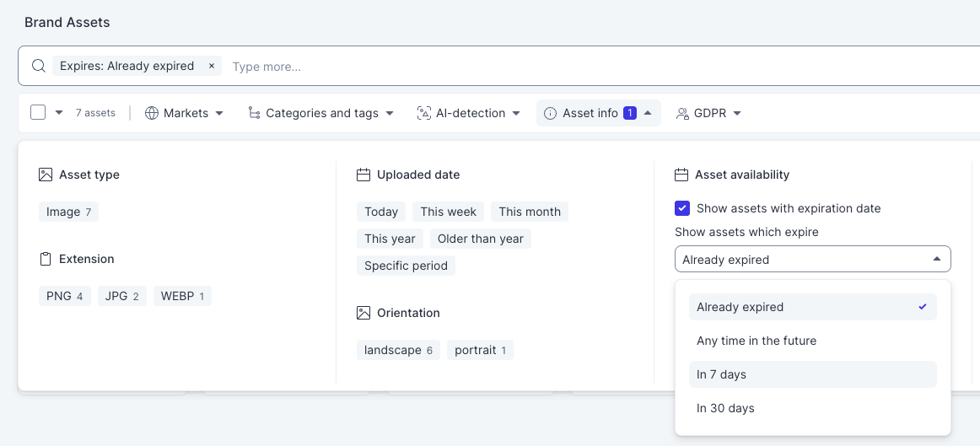Image resolution: width=980 pixels, height=446 pixels.
Task: Click the 'Brand Assets' page title
Action: pos(67,23)
